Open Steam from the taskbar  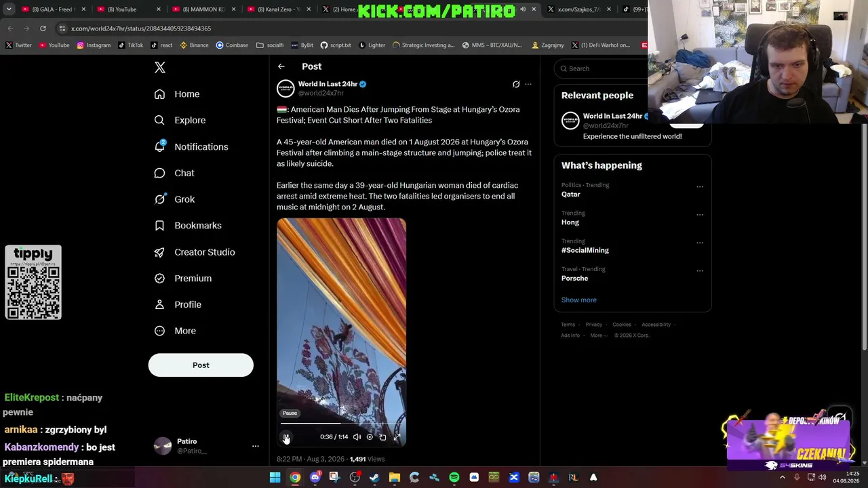(x=374, y=478)
